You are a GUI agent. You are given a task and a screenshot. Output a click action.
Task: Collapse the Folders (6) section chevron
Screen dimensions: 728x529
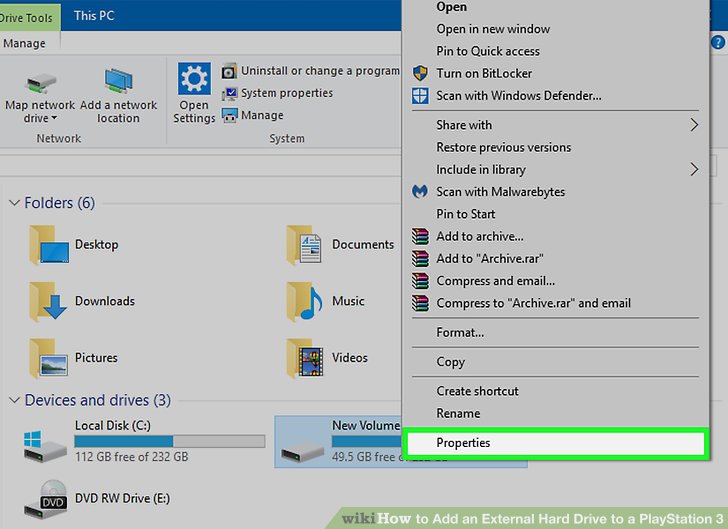tap(14, 203)
